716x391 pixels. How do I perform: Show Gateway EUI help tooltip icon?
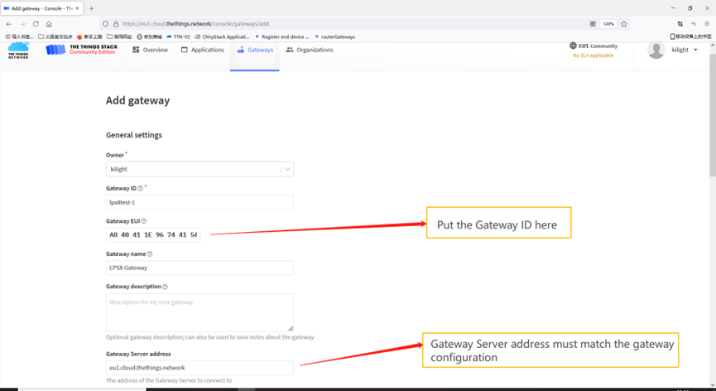[144, 221]
